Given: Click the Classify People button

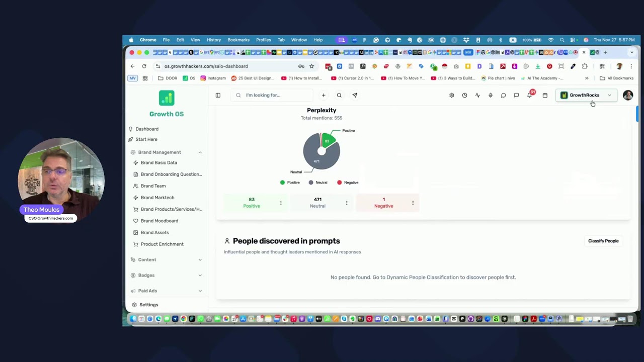Looking at the screenshot, I should (x=603, y=241).
